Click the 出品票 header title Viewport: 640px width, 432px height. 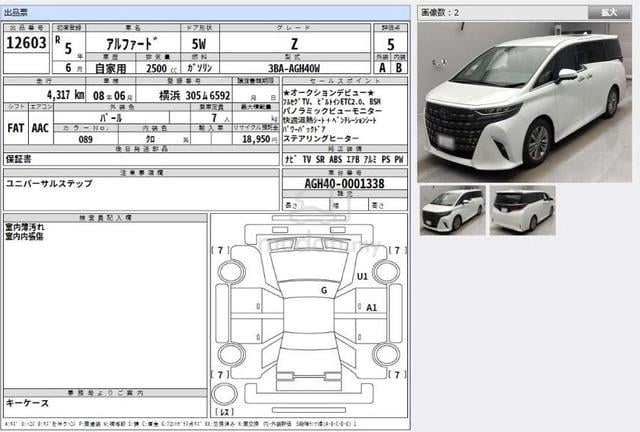point(16,13)
